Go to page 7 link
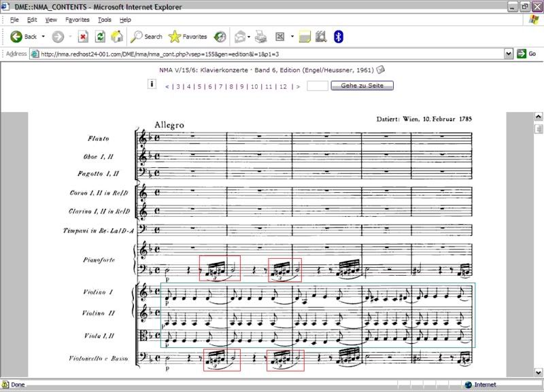Image resolution: width=544 pixels, height=392 pixels. click(x=220, y=87)
